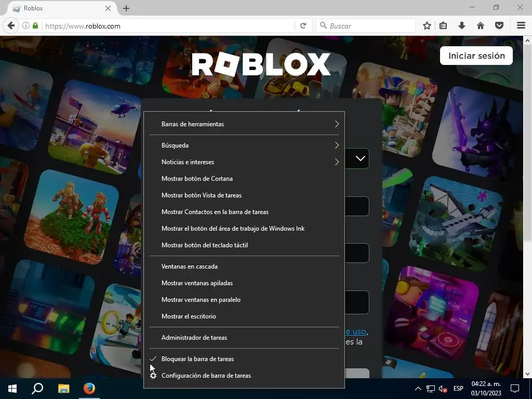This screenshot has height=399, width=532.
Task: Open the Action Center notifications icon
Action: (515, 389)
